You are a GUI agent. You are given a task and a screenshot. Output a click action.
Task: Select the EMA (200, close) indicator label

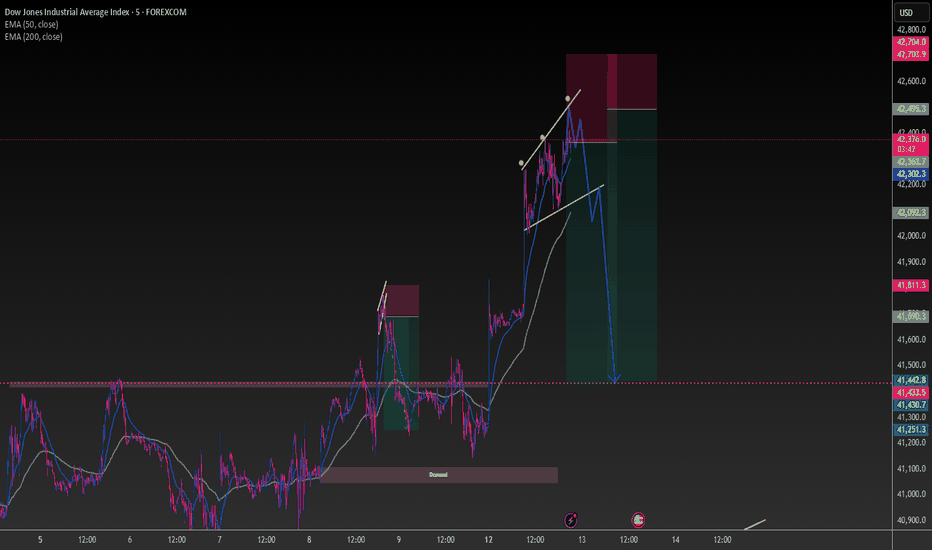click(x=33, y=37)
